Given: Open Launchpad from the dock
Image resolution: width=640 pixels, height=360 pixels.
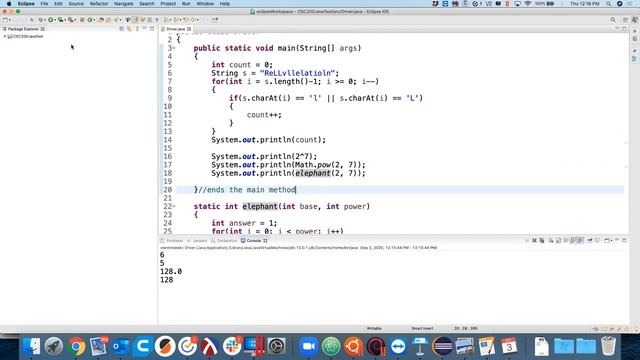Looking at the screenshot, I should [x=54, y=347].
